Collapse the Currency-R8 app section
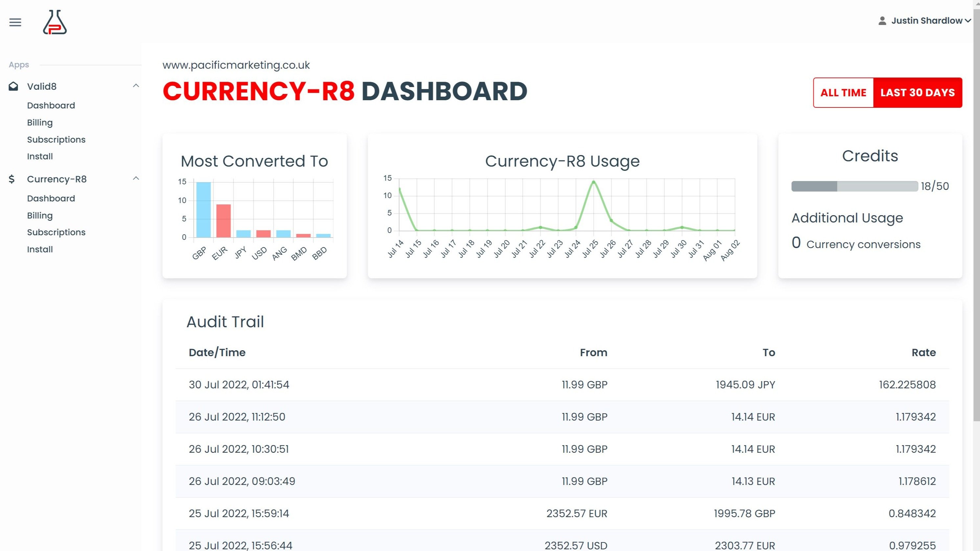The height and width of the screenshot is (551, 980). (x=136, y=178)
